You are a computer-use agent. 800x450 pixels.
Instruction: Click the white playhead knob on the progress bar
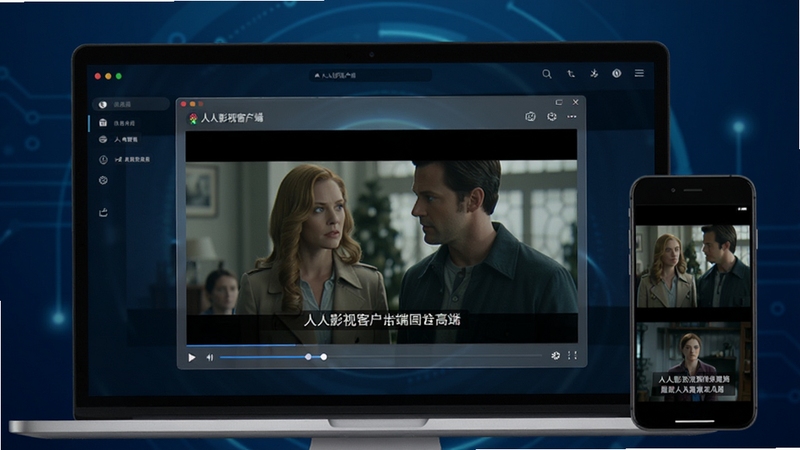pyautogui.click(x=323, y=357)
